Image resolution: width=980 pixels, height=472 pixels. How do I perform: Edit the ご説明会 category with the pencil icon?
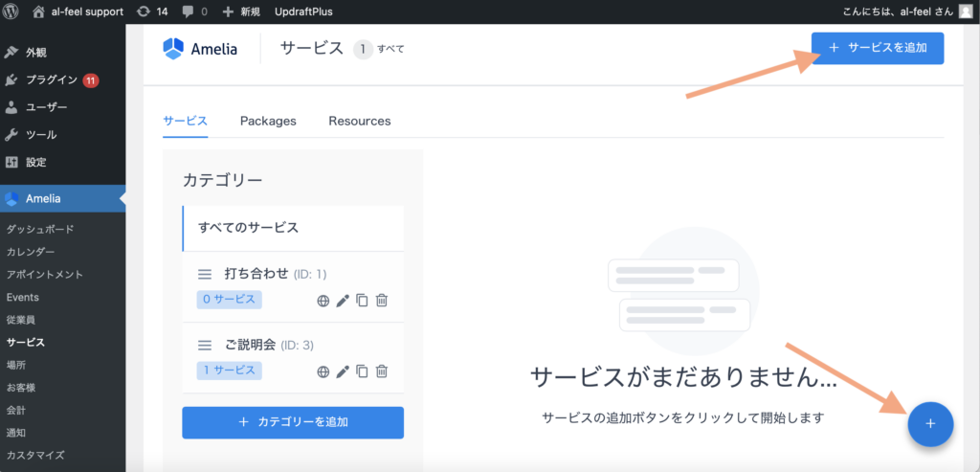point(343,371)
